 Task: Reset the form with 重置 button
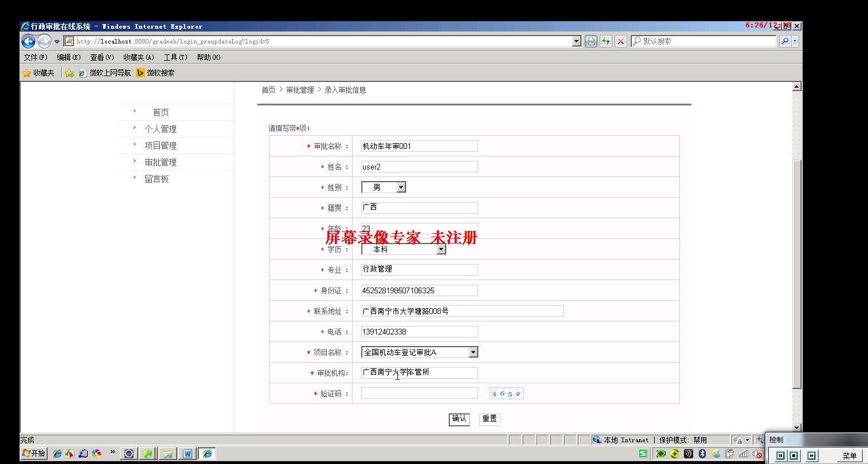tap(490, 419)
